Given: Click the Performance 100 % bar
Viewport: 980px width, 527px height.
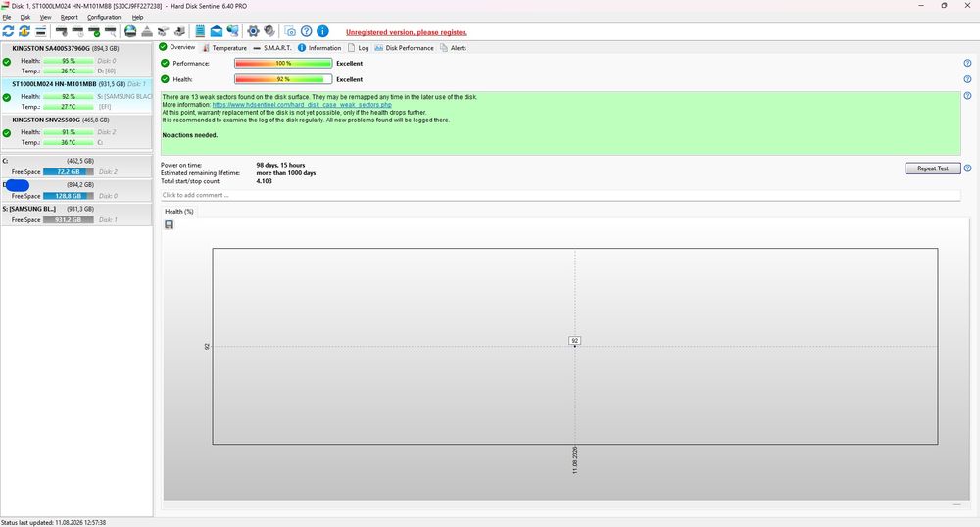Looking at the screenshot, I should (283, 63).
